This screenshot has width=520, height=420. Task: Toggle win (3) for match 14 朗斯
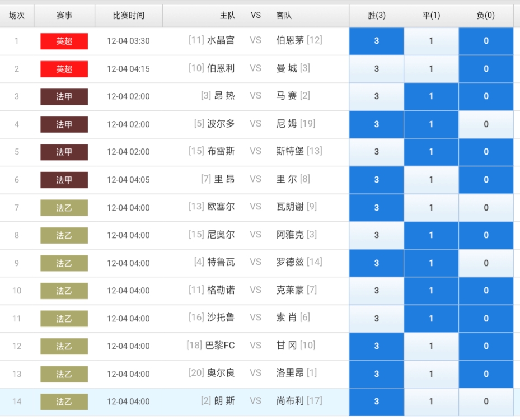point(376,402)
